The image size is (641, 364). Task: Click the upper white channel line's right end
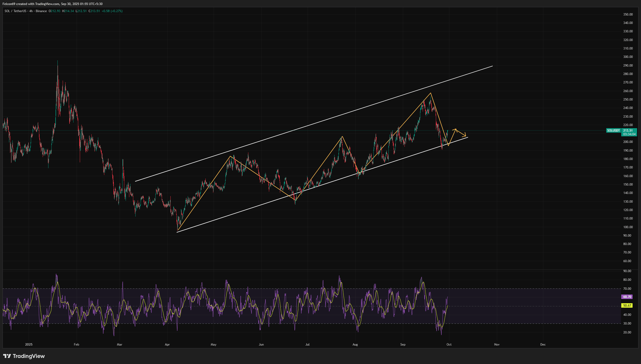click(492, 66)
